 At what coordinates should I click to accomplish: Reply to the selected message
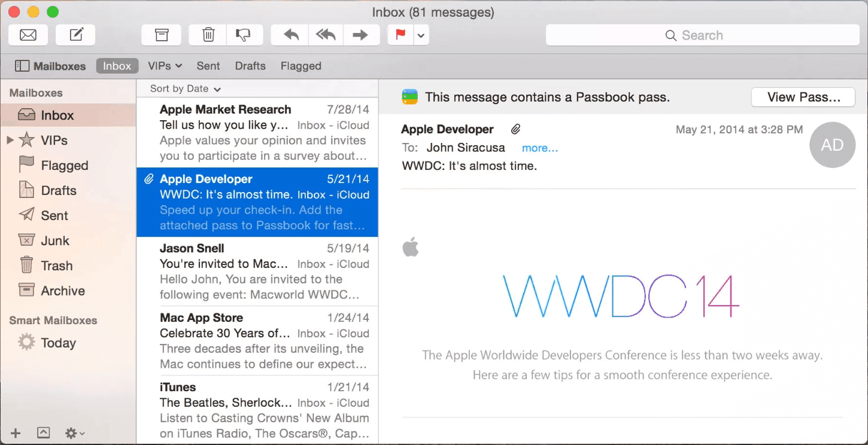(290, 35)
